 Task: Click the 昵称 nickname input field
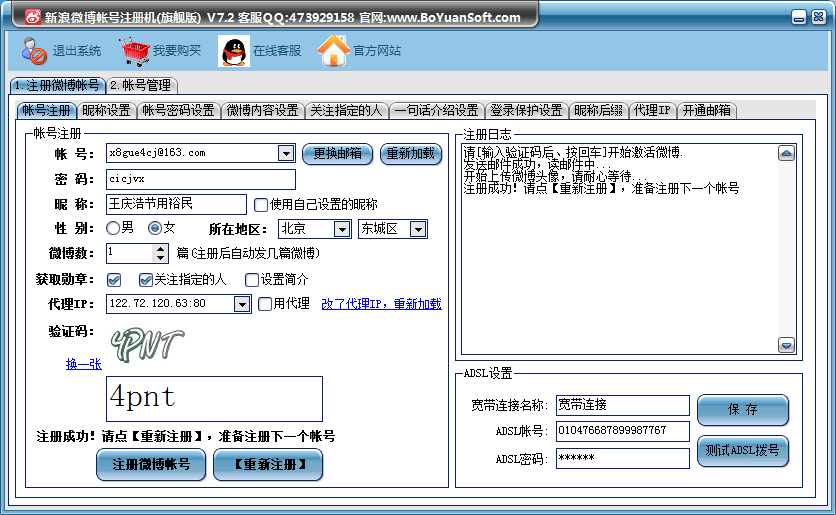pos(176,205)
